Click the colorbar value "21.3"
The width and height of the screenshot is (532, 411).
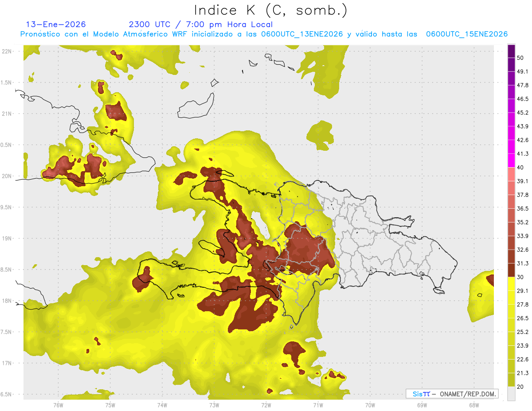[x=523, y=373]
